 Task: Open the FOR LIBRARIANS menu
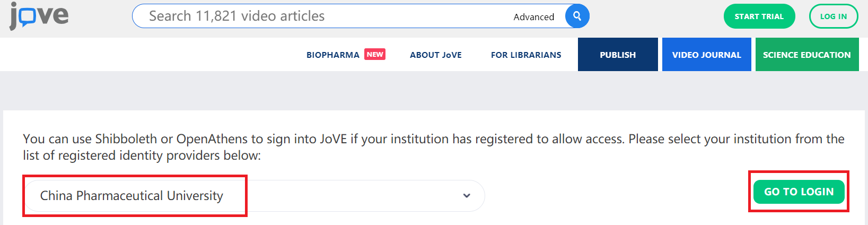pos(525,55)
